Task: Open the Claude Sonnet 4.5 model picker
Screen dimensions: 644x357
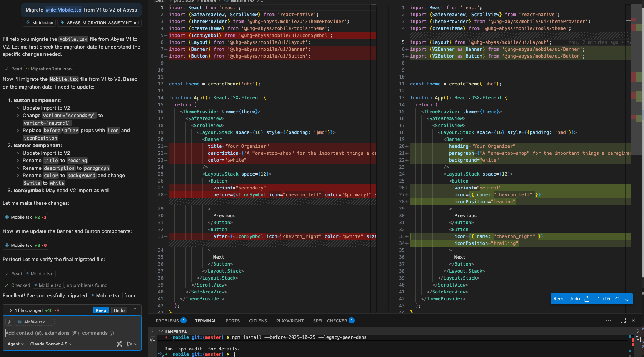Action: pyautogui.click(x=51, y=344)
